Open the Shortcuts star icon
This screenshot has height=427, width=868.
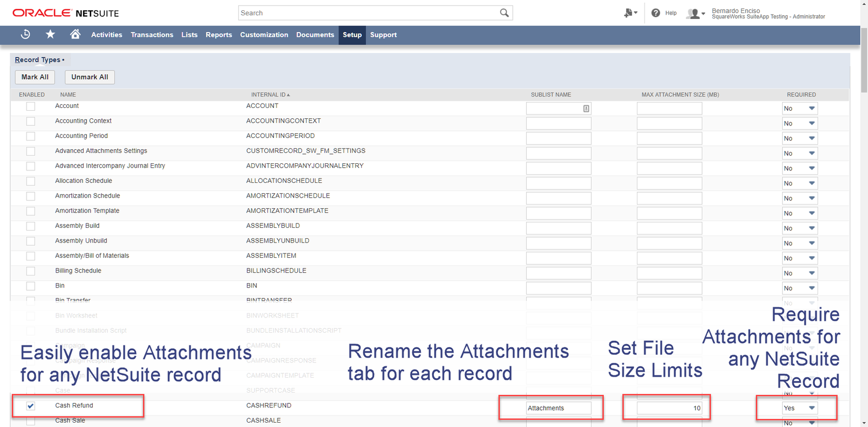(50, 35)
